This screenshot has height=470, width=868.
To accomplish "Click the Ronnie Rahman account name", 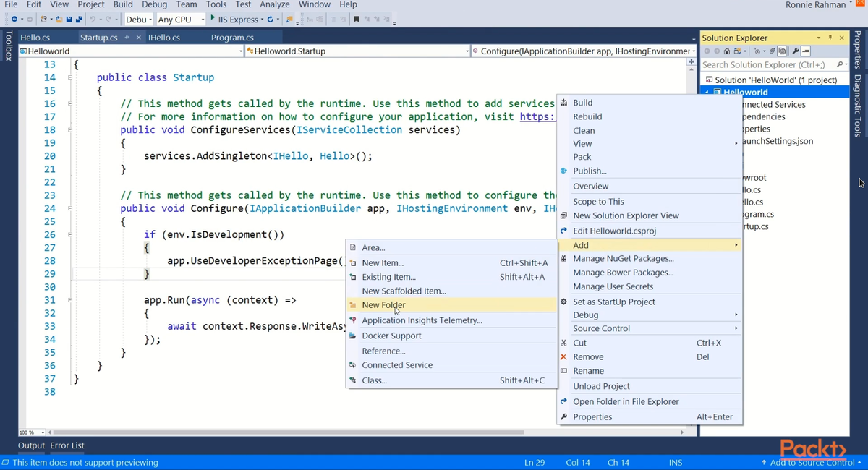I will [x=815, y=5].
